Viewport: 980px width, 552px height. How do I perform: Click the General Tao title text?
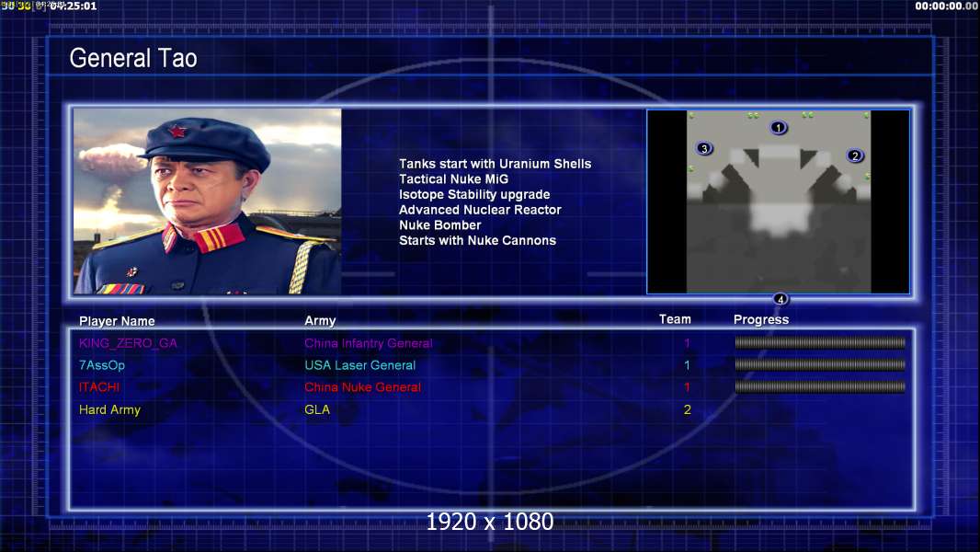(x=133, y=58)
